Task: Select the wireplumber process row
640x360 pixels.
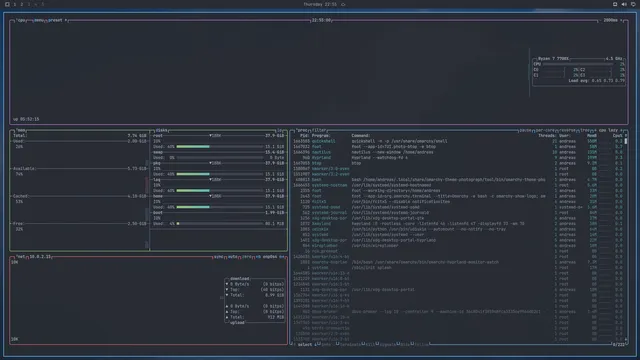Action: (x=458, y=246)
